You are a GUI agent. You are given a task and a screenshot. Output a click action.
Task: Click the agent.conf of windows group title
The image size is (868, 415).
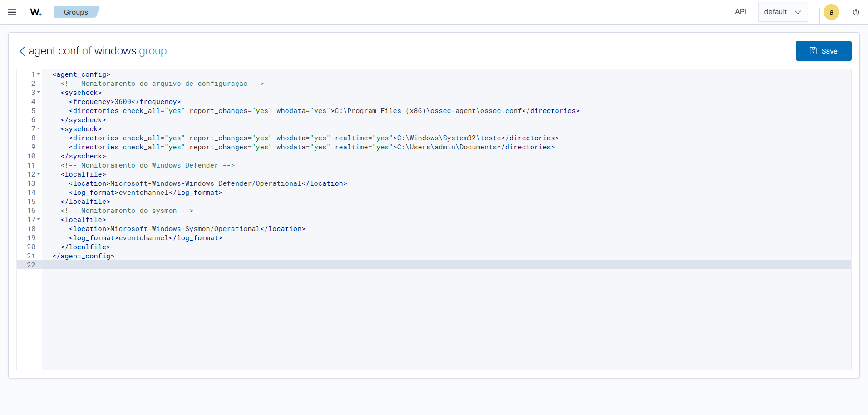pyautogui.click(x=98, y=51)
